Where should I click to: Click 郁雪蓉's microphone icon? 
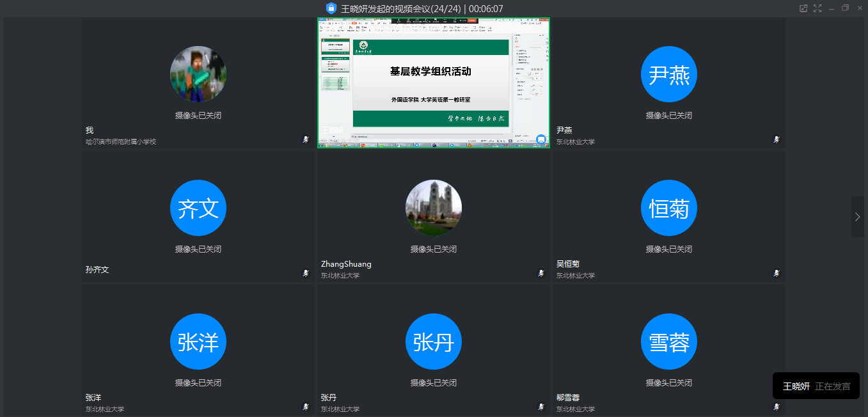[776, 406]
